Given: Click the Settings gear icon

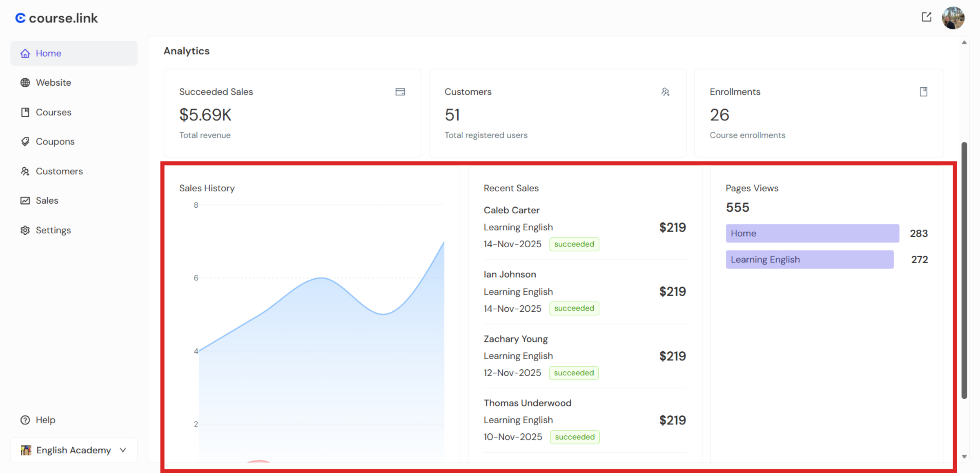Looking at the screenshot, I should 25,230.
